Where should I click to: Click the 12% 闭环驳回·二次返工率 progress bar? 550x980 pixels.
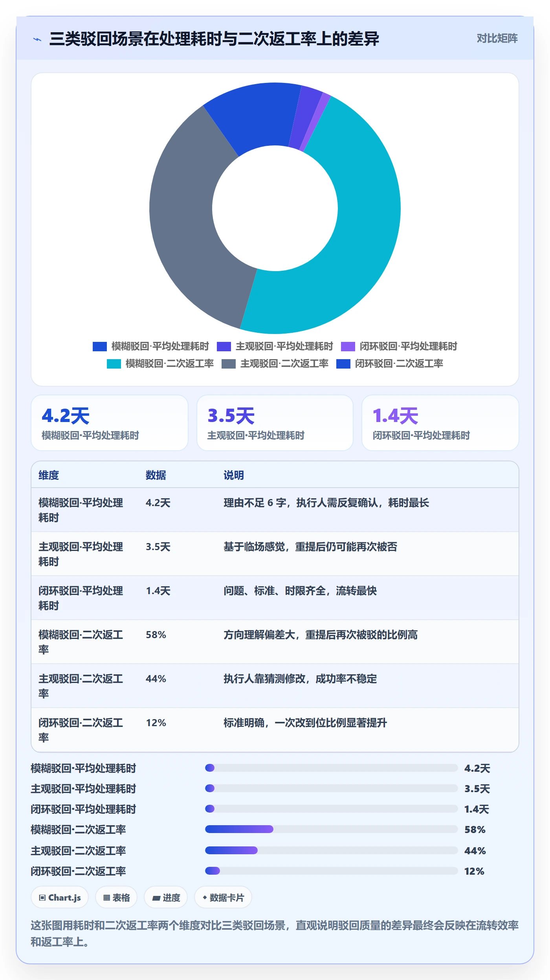tap(331, 871)
